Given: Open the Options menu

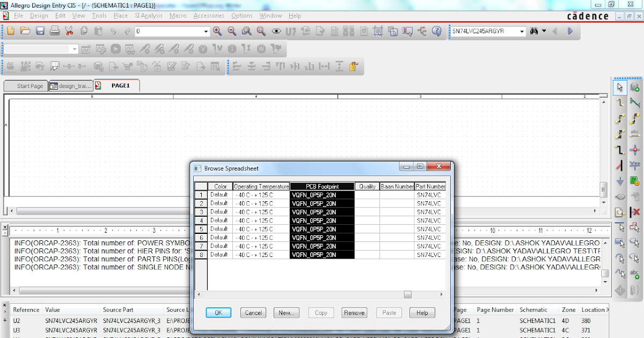Looking at the screenshot, I should click(x=242, y=16).
